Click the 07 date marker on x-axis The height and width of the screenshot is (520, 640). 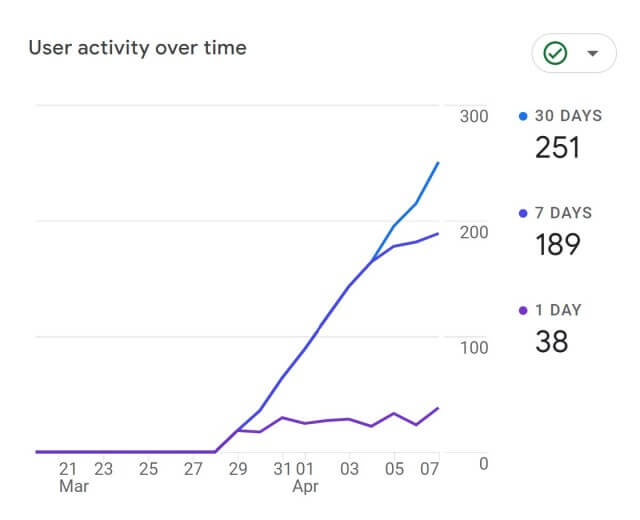coord(429,469)
